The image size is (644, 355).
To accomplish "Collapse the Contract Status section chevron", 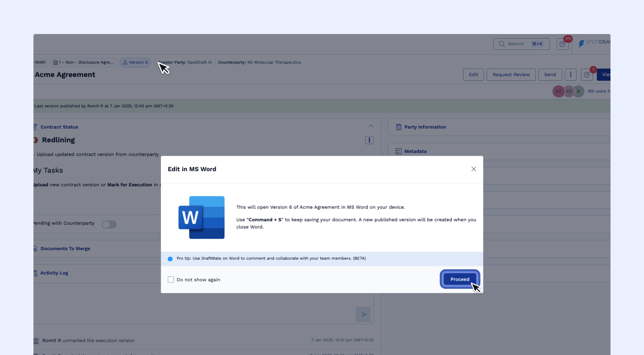I will point(371,126).
